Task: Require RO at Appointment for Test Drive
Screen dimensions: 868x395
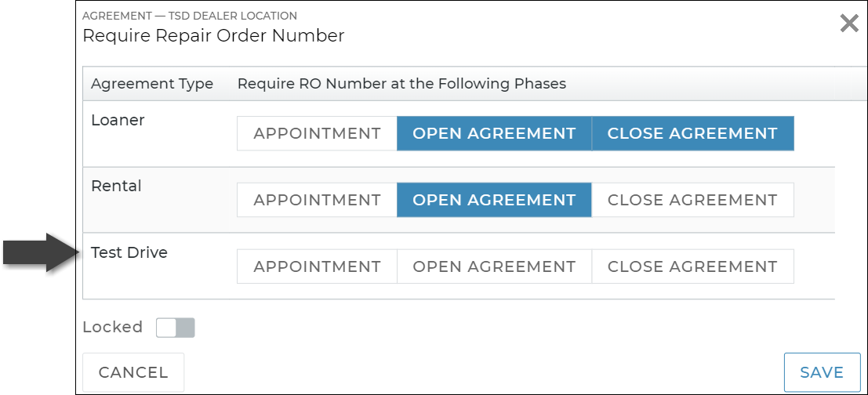Action: [x=317, y=266]
